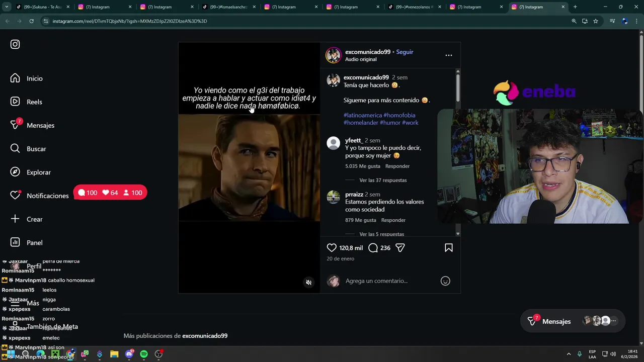644x362 pixels.
Task: Bookmark this page with star icon
Action: pos(596,21)
